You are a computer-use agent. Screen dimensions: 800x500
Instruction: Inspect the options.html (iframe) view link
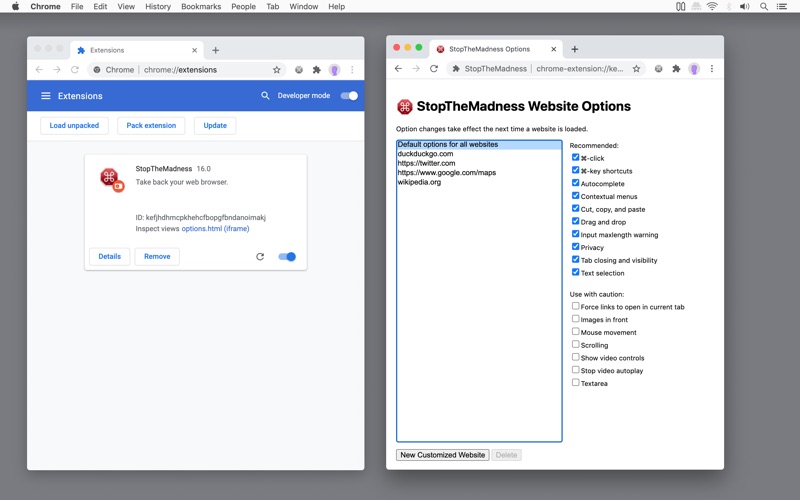pyautogui.click(x=215, y=229)
